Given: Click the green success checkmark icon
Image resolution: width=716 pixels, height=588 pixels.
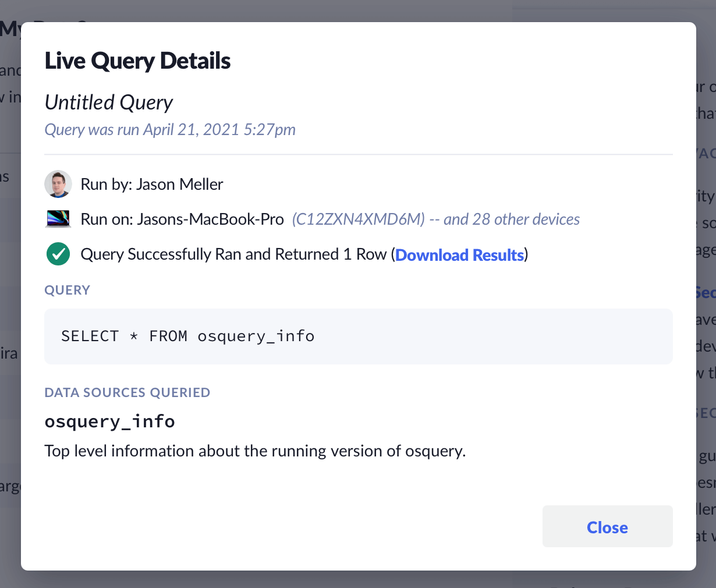Looking at the screenshot, I should [x=58, y=254].
